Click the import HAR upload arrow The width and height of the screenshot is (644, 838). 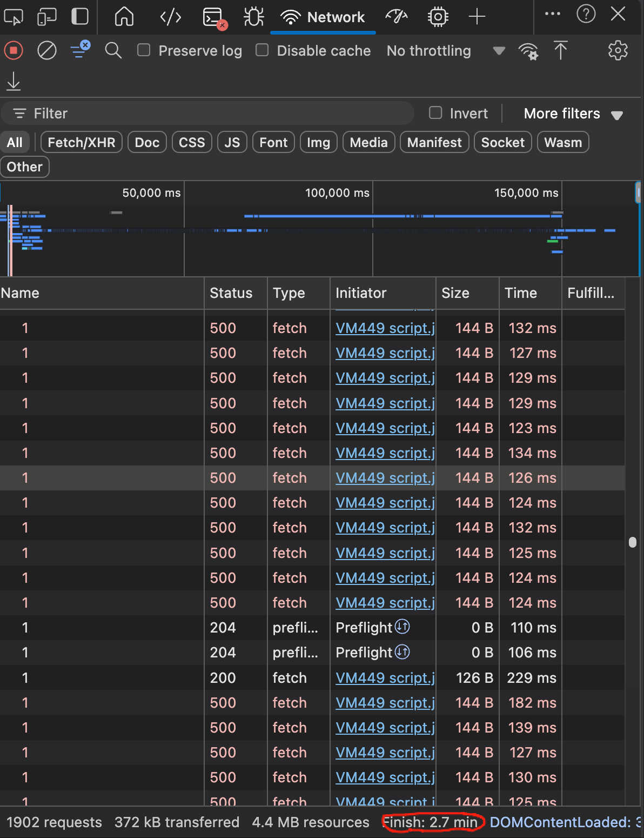coord(560,51)
